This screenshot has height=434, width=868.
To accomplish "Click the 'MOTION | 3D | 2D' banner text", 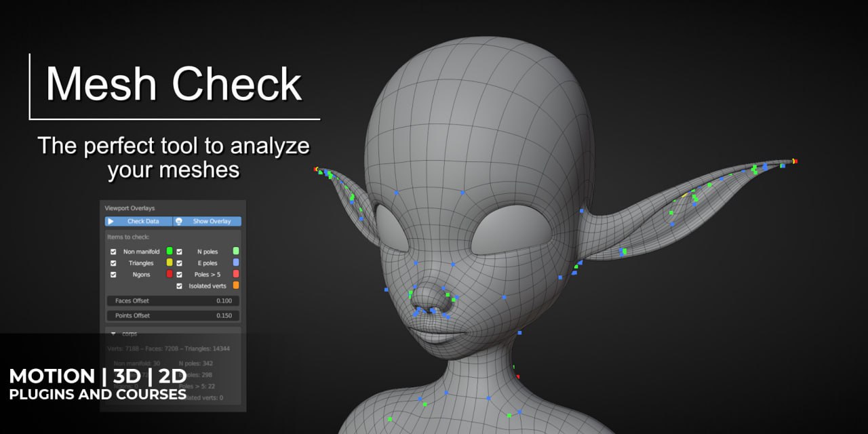I will pos(98,376).
